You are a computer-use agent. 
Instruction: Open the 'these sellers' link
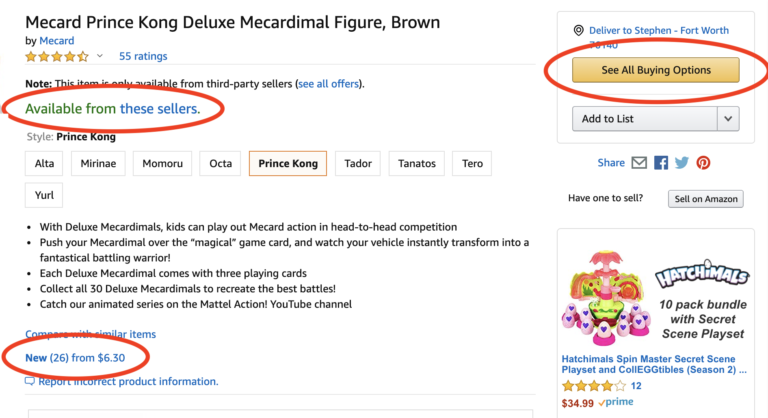coord(160,108)
